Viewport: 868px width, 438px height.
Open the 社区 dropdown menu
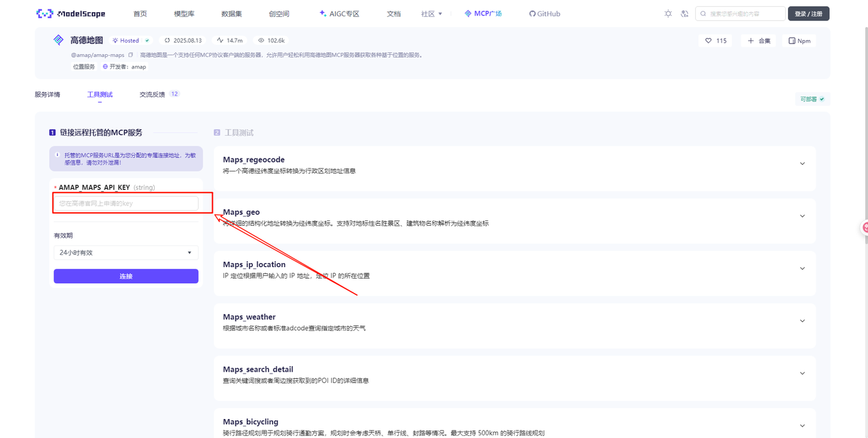point(431,14)
